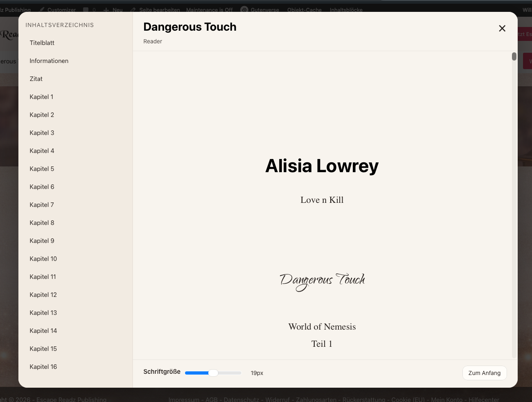Click the reader's vertical scrollbar thumb

pyautogui.click(x=514, y=56)
